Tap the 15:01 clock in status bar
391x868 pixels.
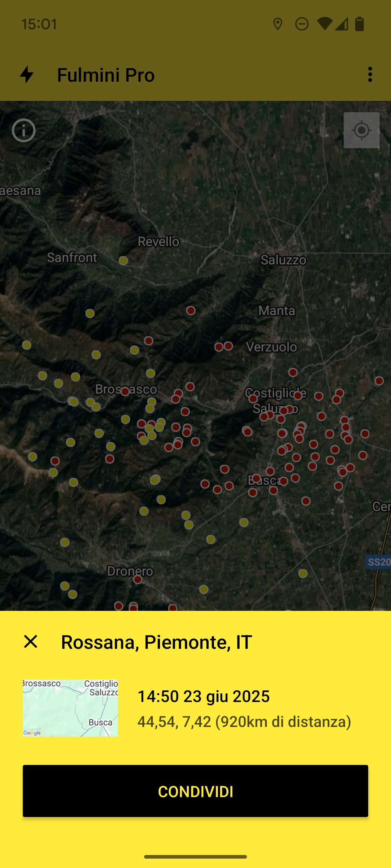(39, 24)
